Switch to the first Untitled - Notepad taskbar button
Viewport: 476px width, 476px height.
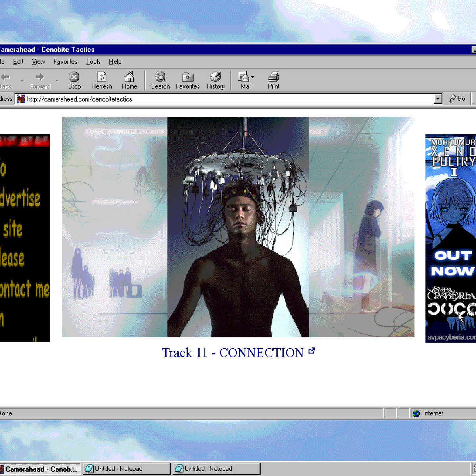coord(126,469)
